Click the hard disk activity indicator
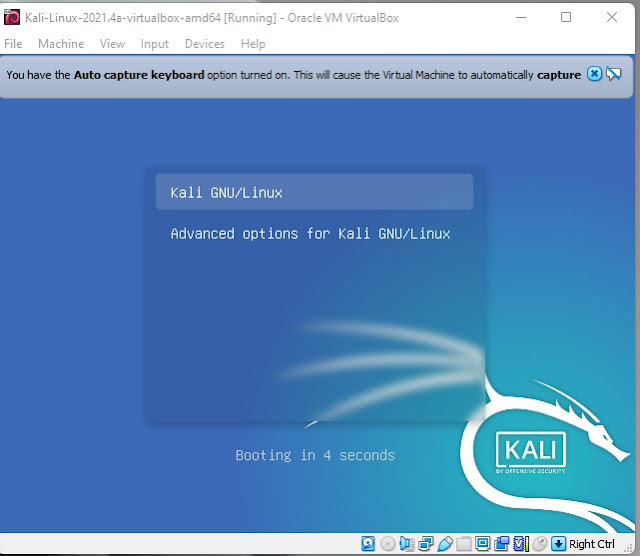 pos(368,544)
